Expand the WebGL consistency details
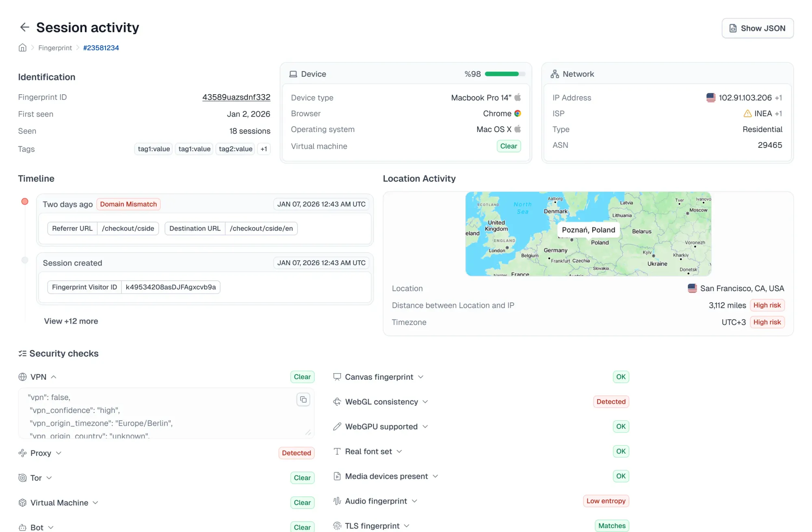 (425, 402)
